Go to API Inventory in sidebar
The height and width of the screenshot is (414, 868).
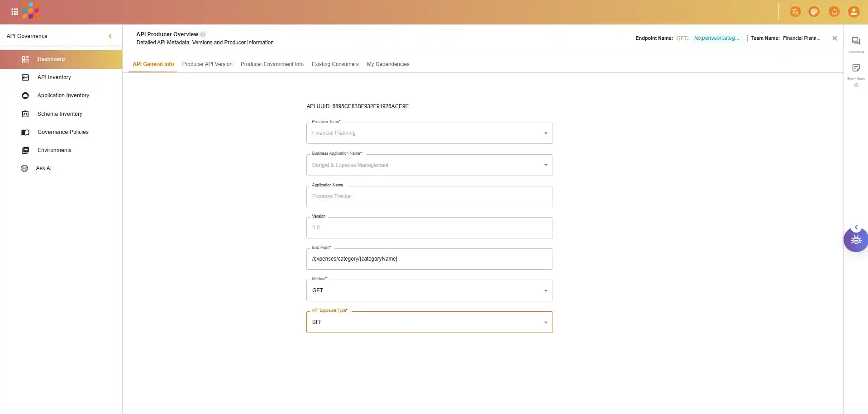(54, 77)
